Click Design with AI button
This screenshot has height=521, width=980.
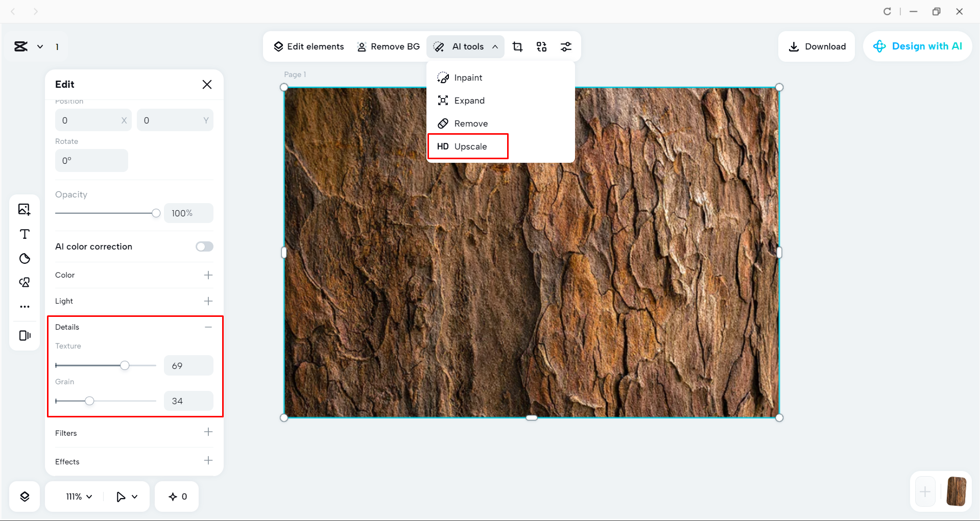click(917, 46)
